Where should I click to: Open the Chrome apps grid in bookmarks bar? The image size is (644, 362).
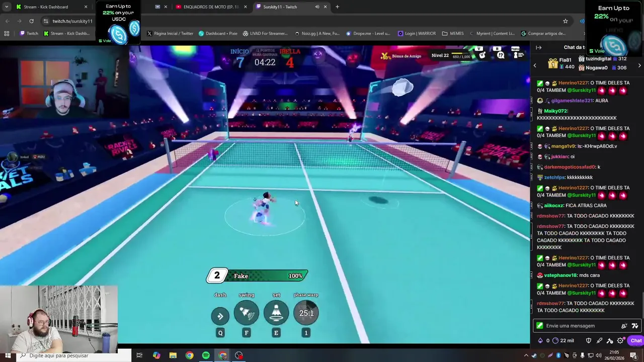[7, 34]
